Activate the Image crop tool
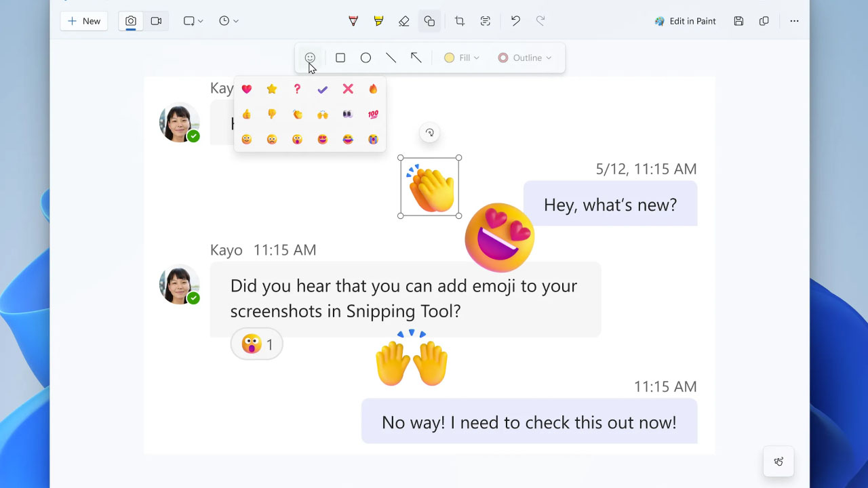Viewport: 868px width, 488px height. (x=460, y=21)
